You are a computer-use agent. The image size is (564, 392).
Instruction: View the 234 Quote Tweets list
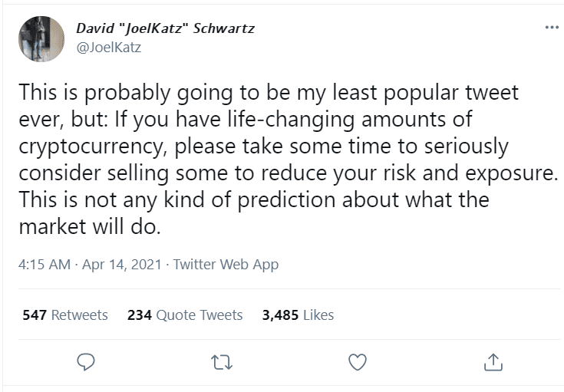coord(185,315)
